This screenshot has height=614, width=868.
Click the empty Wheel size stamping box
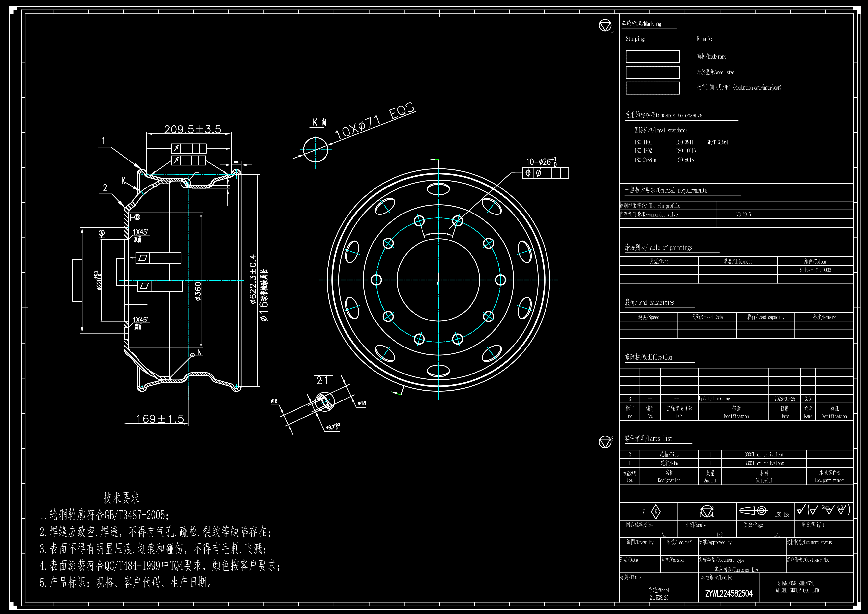click(x=652, y=72)
